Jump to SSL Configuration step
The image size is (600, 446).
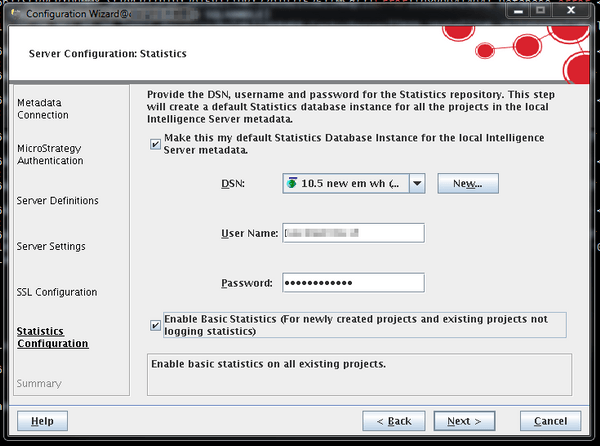click(57, 293)
